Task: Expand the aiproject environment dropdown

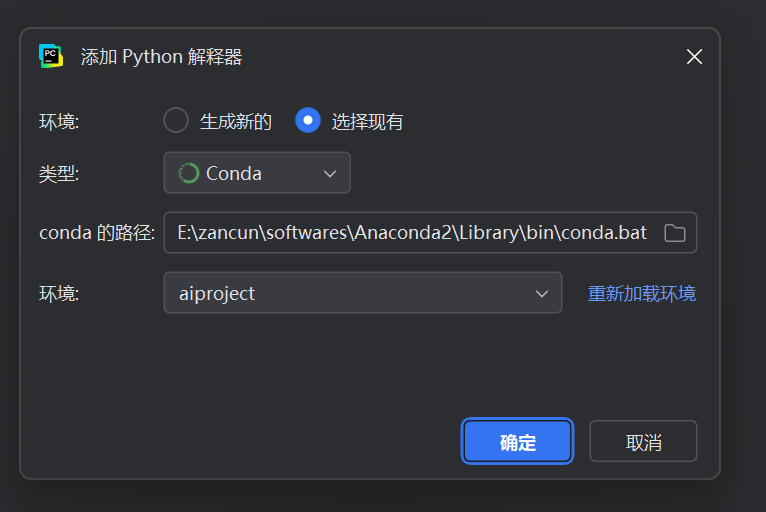Action: pyautogui.click(x=362, y=293)
